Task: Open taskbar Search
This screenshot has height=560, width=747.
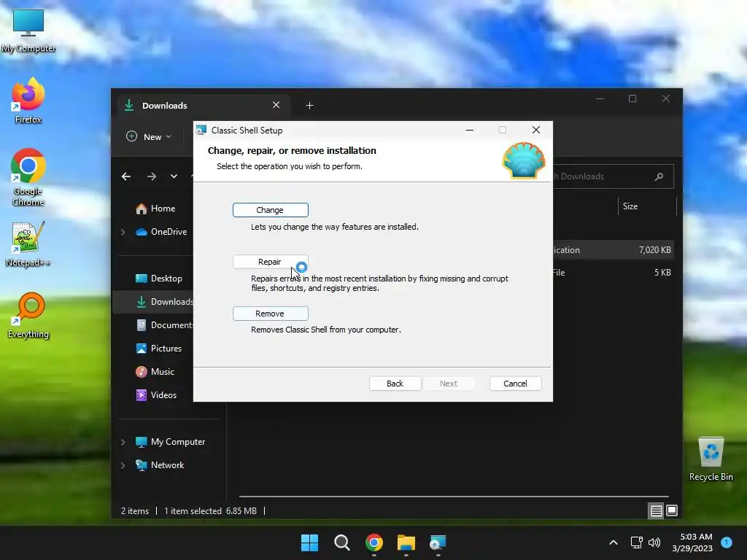Action: tap(342, 542)
